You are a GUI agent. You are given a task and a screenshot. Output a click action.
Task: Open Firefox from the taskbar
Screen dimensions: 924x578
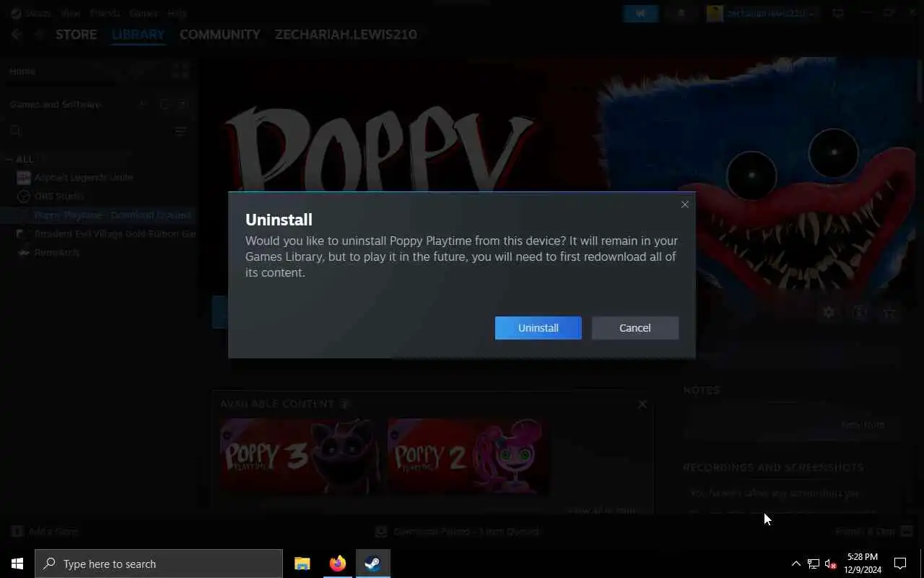click(x=338, y=564)
